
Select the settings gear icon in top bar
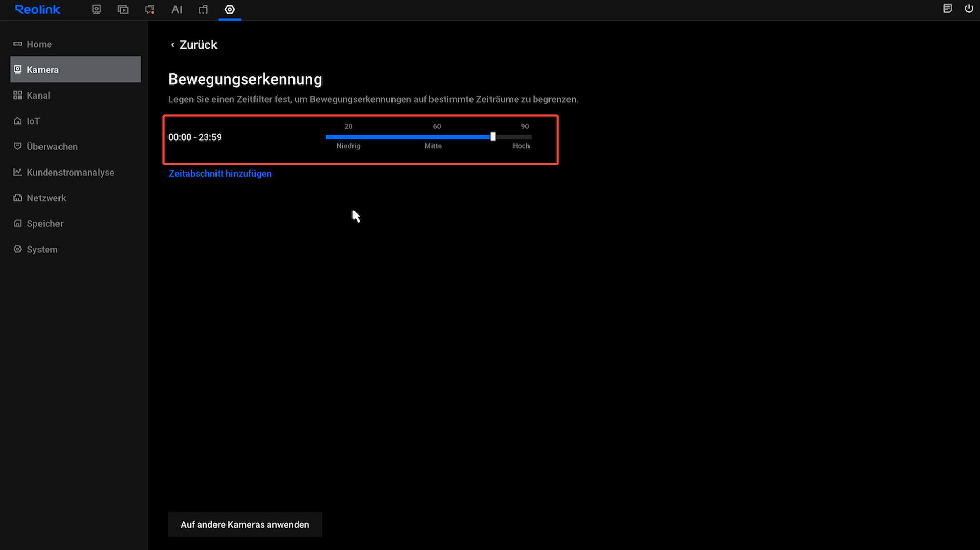click(x=230, y=9)
